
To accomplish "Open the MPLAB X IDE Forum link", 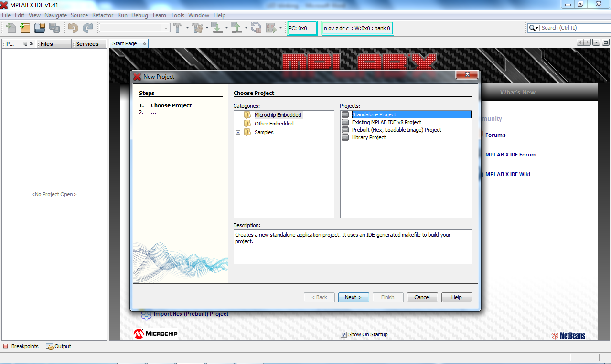I will click(x=510, y=155).
